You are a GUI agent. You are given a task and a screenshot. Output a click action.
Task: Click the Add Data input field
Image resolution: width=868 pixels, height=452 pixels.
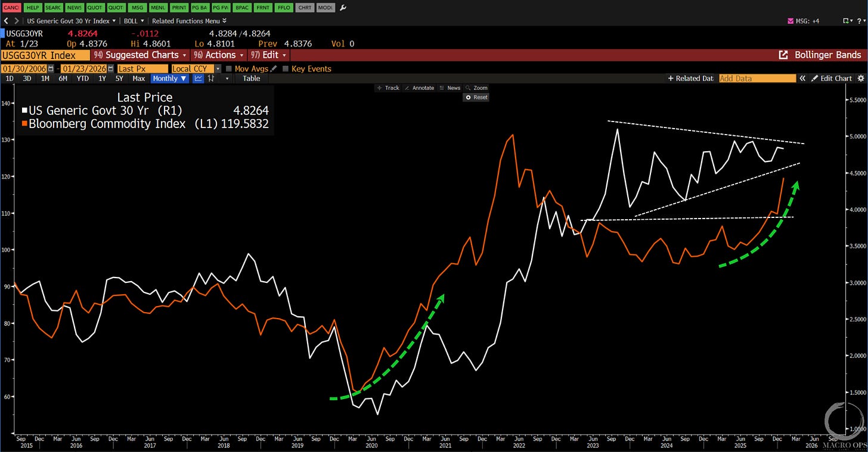click(x=757, y=78)
